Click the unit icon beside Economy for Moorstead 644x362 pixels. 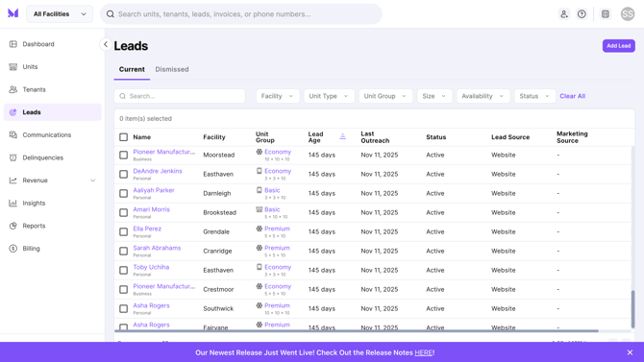(260, 152)
